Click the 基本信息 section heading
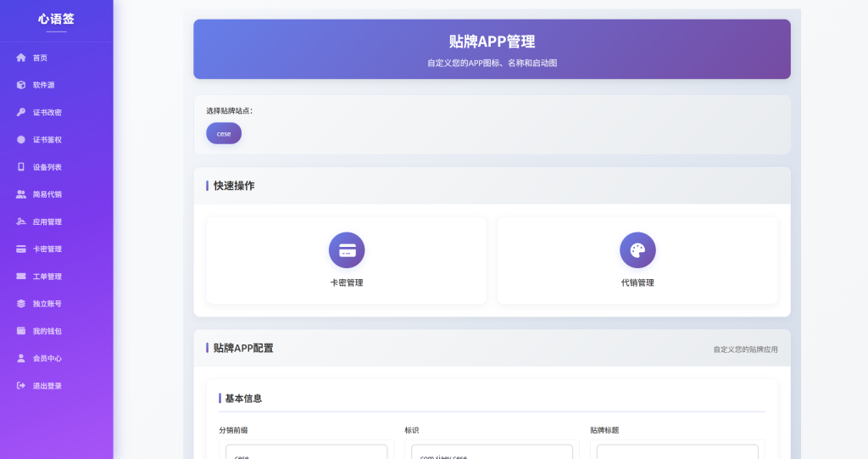 click(x=243, y=399)
